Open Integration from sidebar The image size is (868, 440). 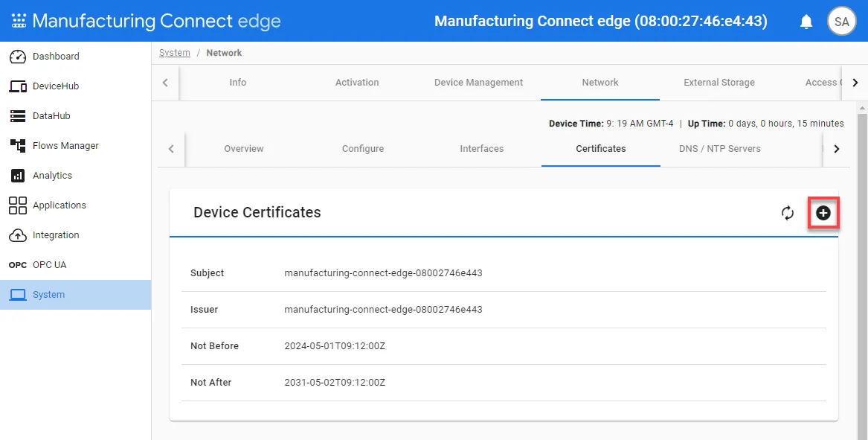coord(75,235)
